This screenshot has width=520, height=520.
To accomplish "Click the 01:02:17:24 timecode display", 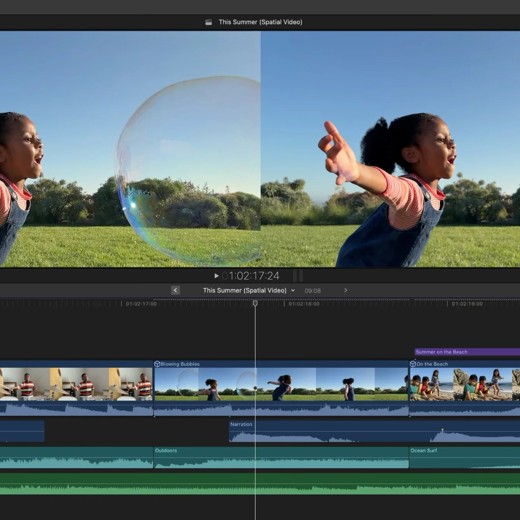I will 251,276.
